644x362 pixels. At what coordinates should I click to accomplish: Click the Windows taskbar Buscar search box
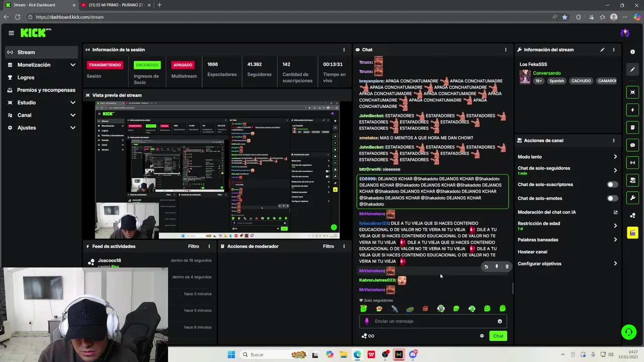tap(274, 355)
